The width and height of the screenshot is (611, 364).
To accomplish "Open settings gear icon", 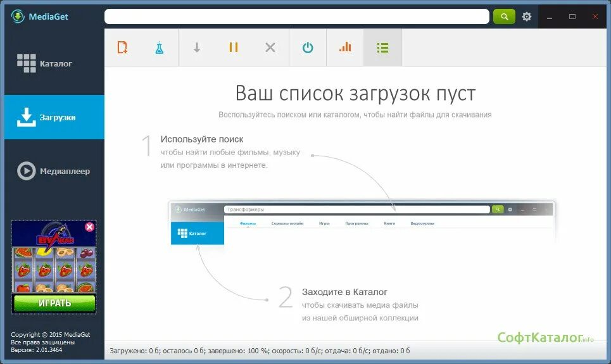I will point(527,16).
